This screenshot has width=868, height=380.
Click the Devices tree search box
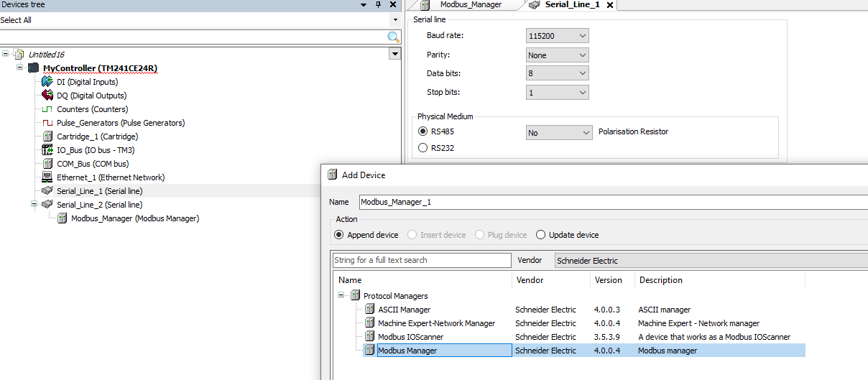coord(193,37)
